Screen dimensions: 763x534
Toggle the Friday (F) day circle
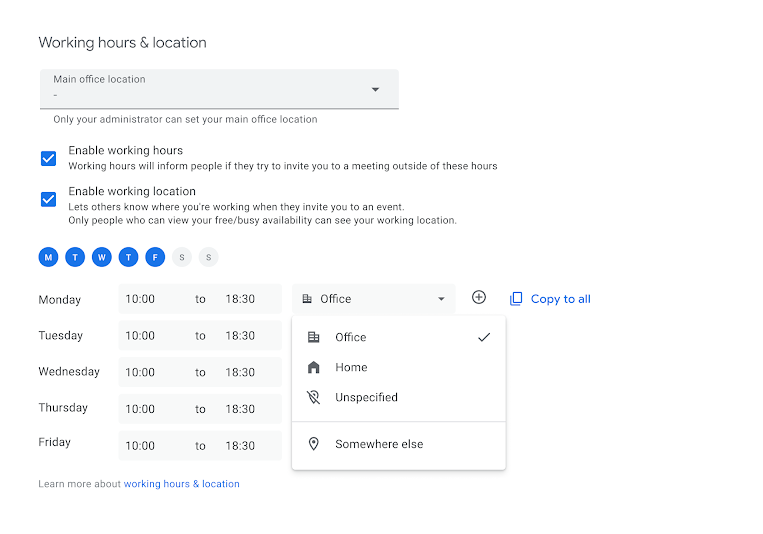(155, 257)
